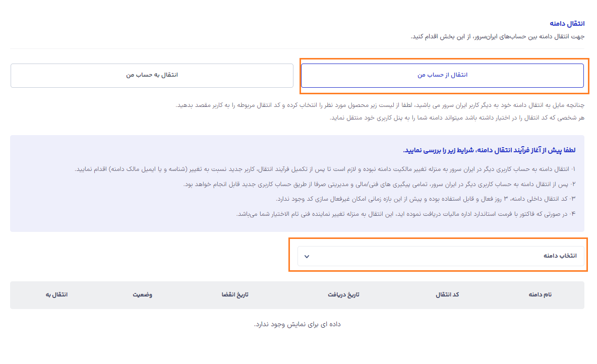597x364 pixels.
Task: Click the "انتقال به" column header
Action: click(x=56, y=294)
